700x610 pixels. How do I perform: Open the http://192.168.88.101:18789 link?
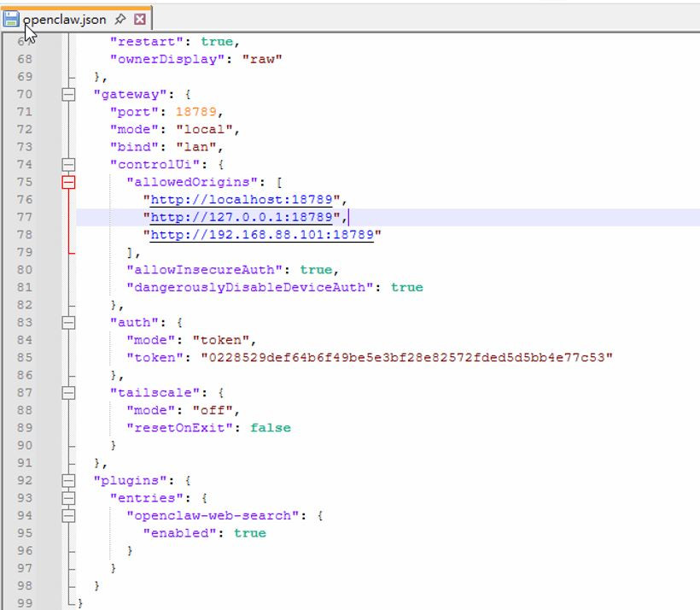[262, 235]
